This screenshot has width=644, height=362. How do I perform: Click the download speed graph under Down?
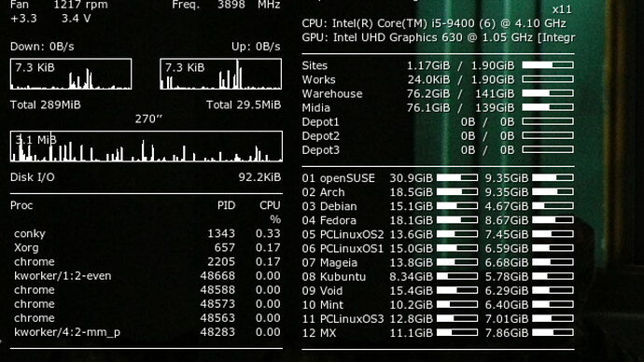(71, 74)
